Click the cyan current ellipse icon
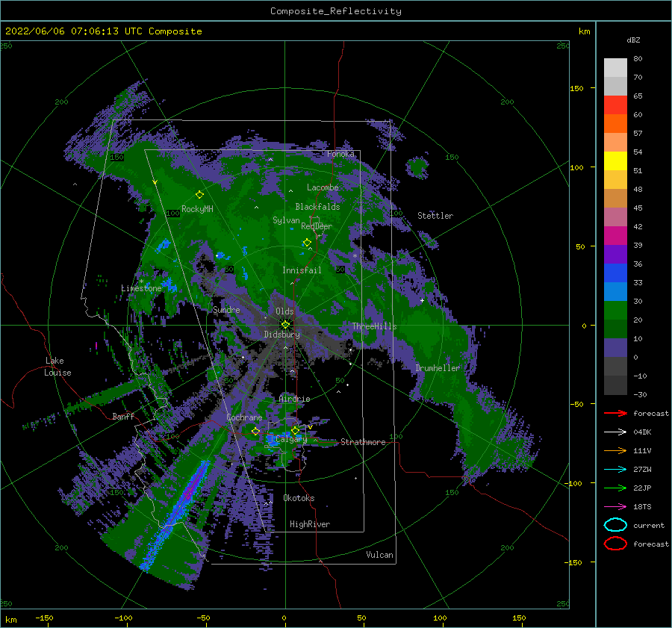 tap(615, 525)
